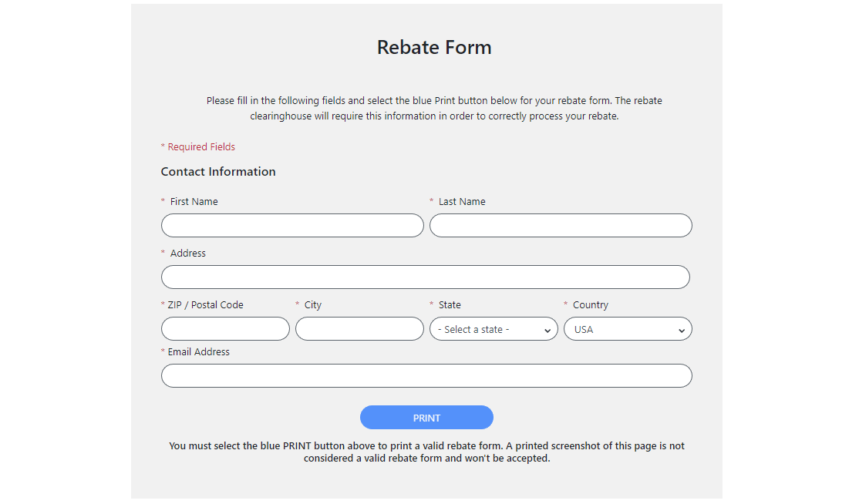Click the Contact Information section header
Viewport: 849px width, 504px height.
coord(218,171)
